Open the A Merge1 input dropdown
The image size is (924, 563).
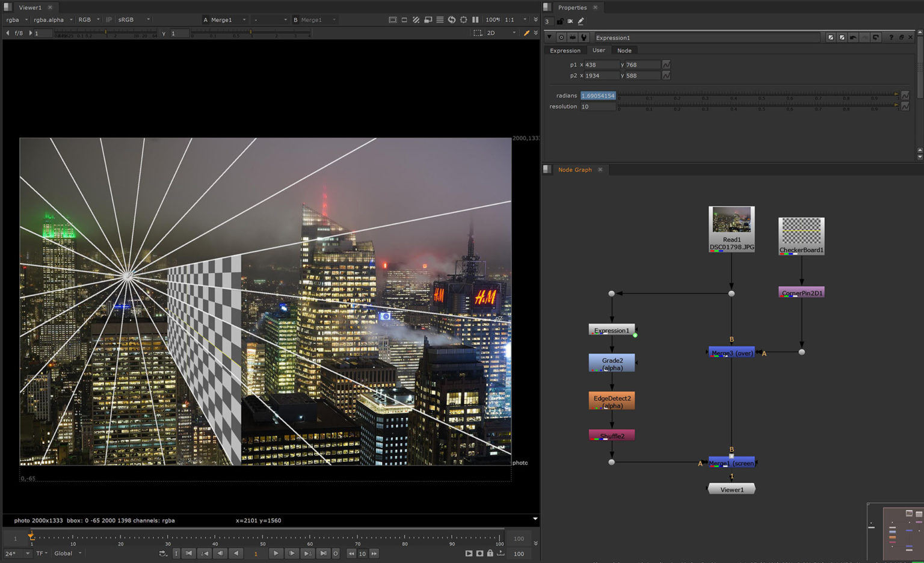tap(224, 19)
